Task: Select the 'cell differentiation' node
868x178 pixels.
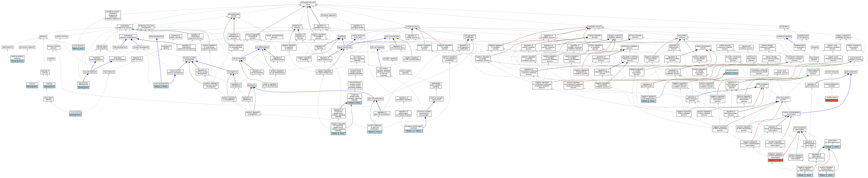Action: point(262,47)
